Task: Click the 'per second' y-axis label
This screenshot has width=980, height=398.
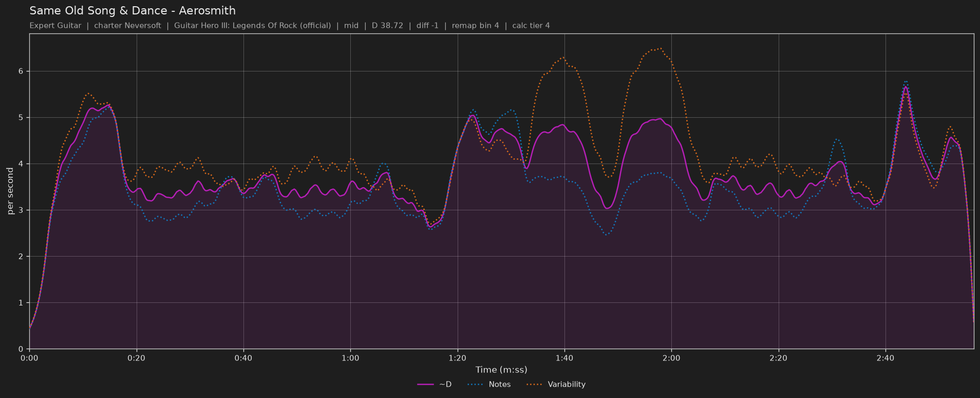Action: coord(10,191)
